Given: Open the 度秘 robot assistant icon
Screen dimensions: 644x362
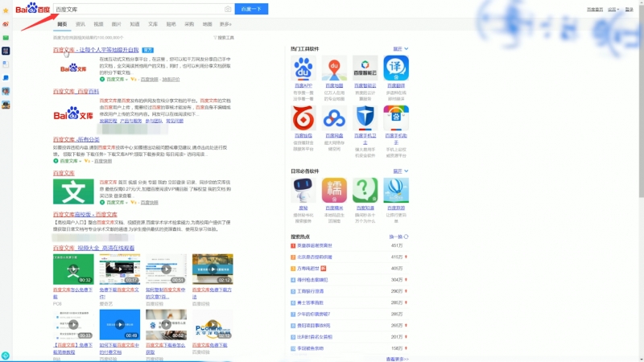Looking at the screenshot, I should pyautogui.click(x=303, y=191).
